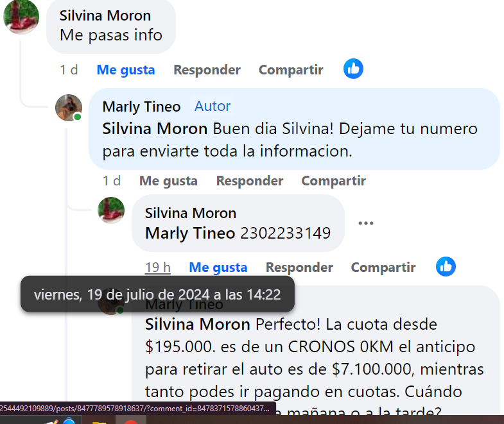Click Compartir under the 2302233149 comment

point(383,267)
